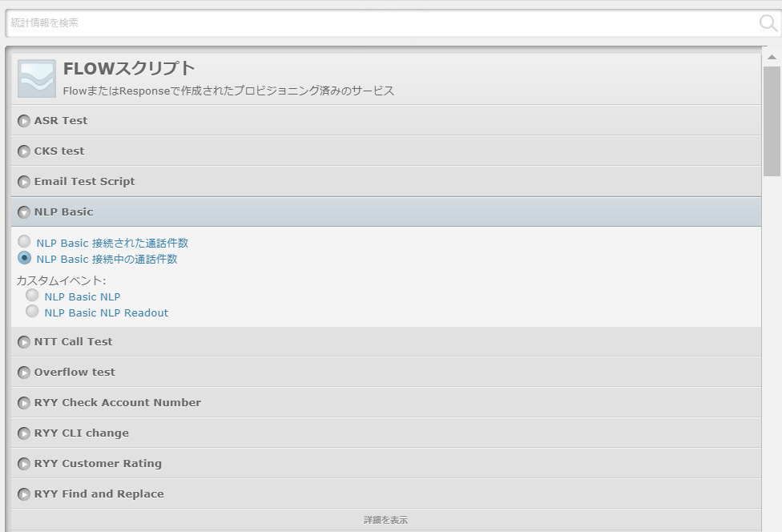782x532 pixels.
Task: Click the FLOWスクリプト heading
Action: coord(129,68)
